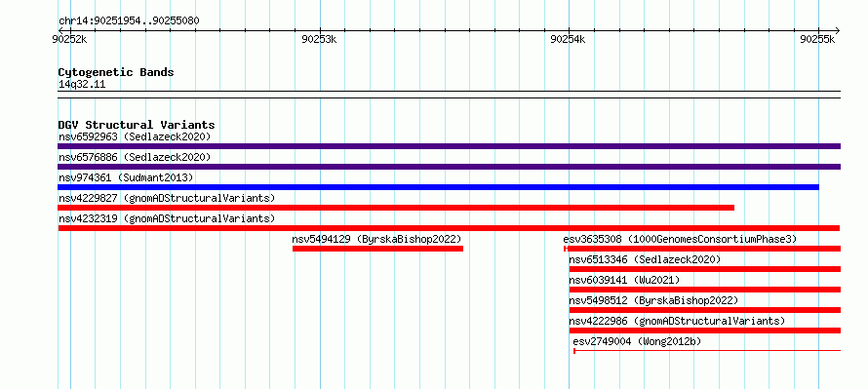Click the esv2749004 (Wong2012b) label
The height and width of the screenshot is (389, 868).
point(637,341)
